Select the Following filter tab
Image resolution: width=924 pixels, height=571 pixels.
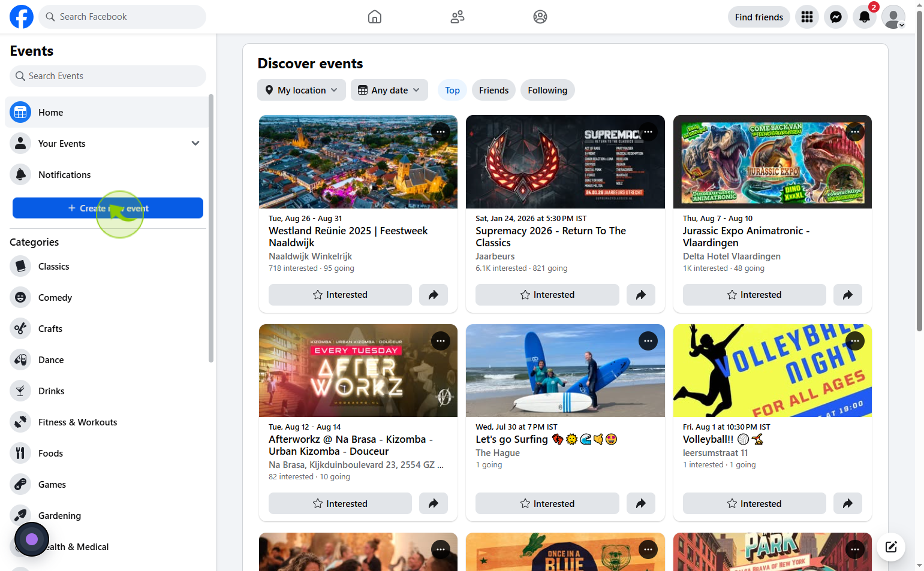[547, 90]
